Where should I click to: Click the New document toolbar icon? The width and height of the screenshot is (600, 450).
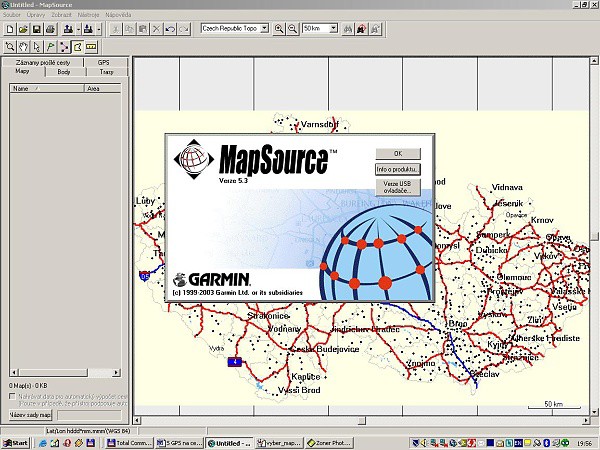point(10,29)
